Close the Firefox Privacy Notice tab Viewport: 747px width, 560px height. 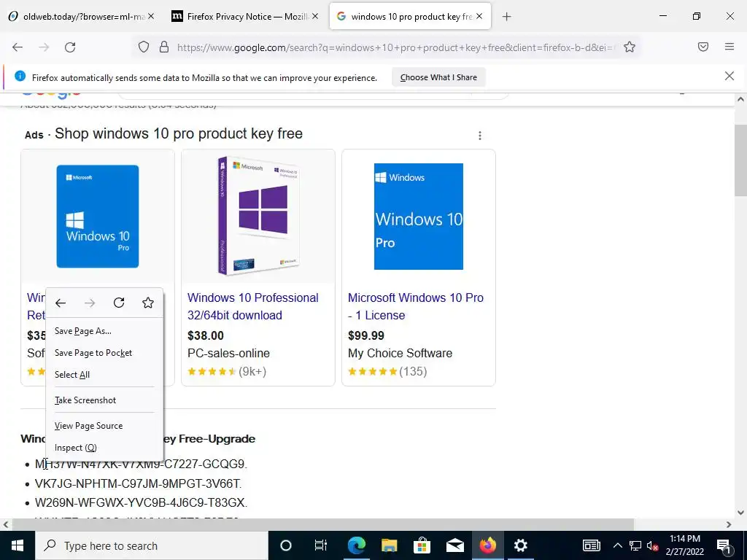point(315,16)
